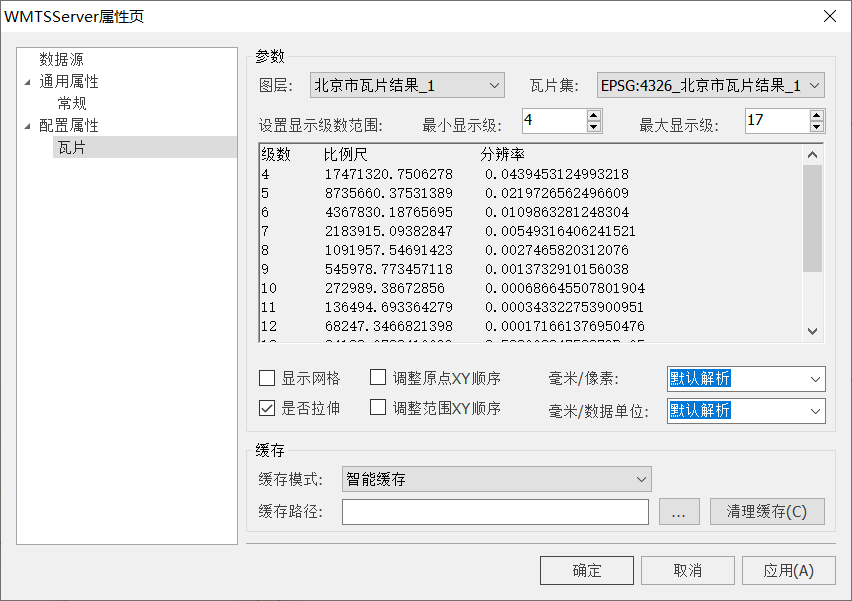Viewport: 852px width, 601px height.
Task: Decrease the 最大显示级 value with down arrow
Action: click(817, 127)
